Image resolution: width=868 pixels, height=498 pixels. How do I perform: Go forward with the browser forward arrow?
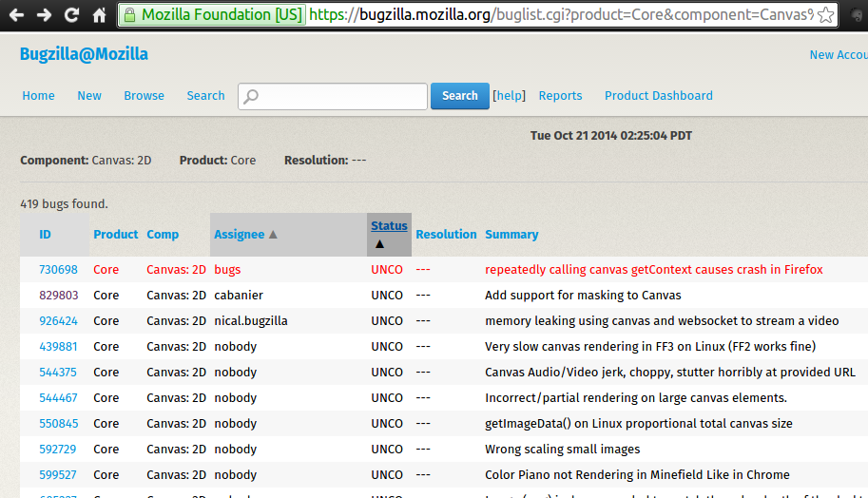tap(44, 15)
